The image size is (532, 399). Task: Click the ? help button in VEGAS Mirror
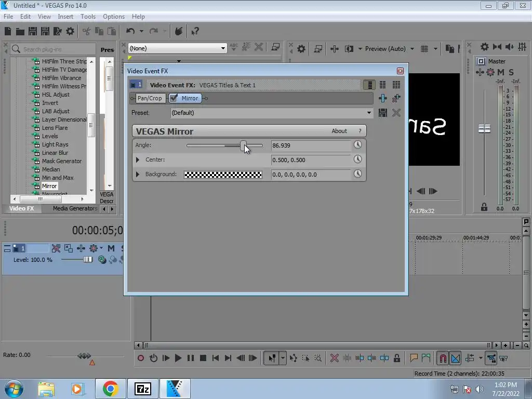point(360,131)
